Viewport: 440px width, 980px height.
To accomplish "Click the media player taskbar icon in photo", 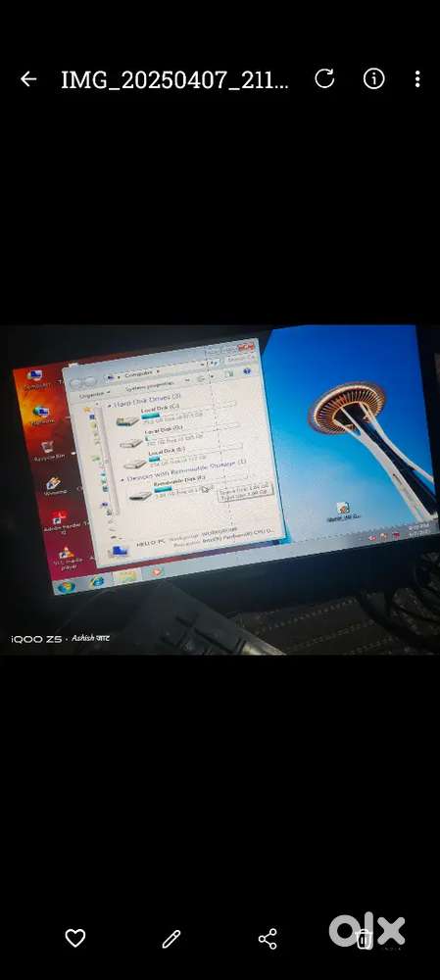I will click(157, 571).
